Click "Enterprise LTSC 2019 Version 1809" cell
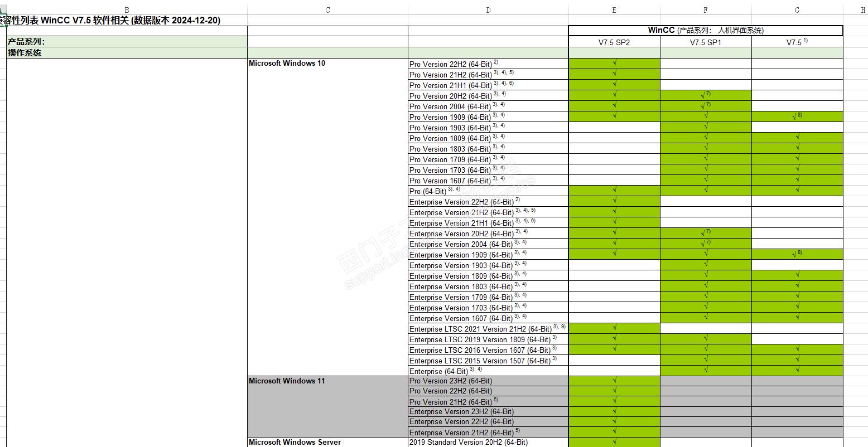 pyautogui.click(x=488, y=339)
